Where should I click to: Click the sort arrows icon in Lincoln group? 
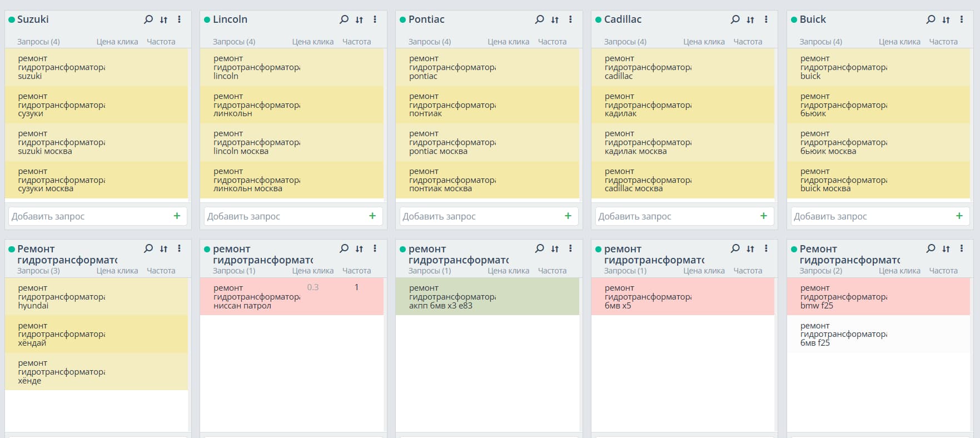pyautogui.click(x=359, y=19)
